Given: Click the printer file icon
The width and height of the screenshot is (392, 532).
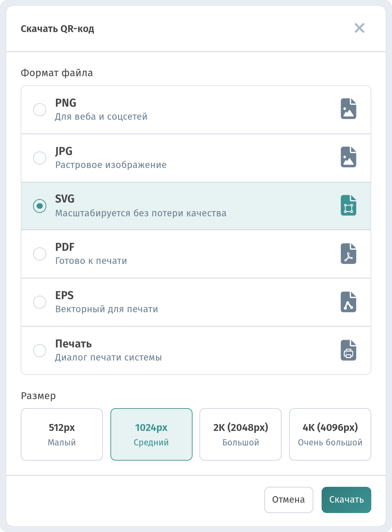Looking at the screenshot, I should coord(349,350).
